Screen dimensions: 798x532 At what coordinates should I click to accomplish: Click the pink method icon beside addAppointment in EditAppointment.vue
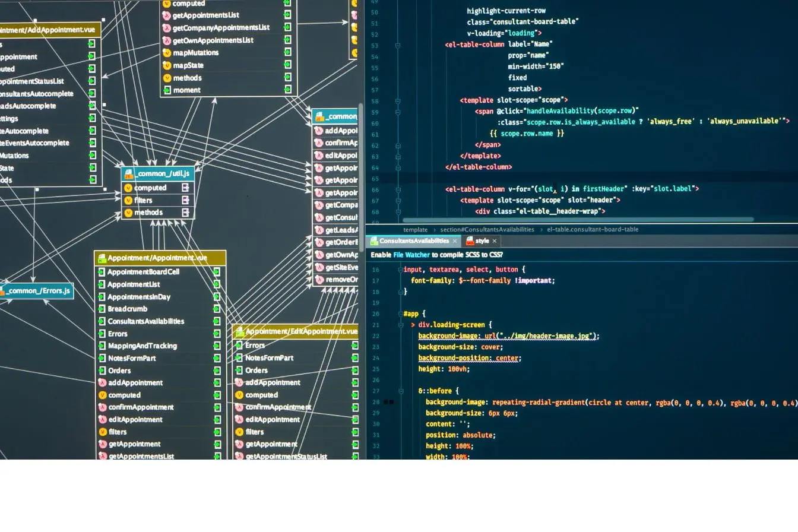coord(239,382)
